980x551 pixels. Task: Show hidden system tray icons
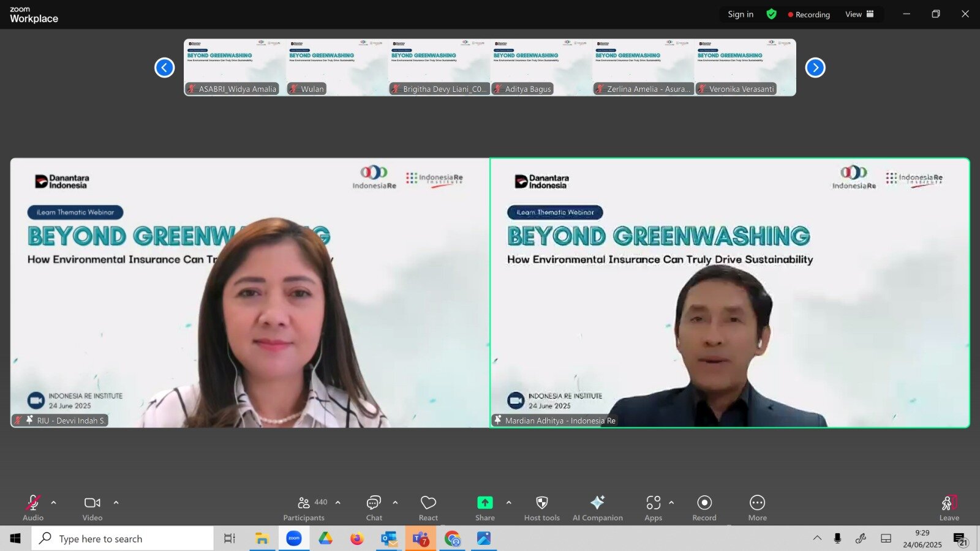click(817, 538)
